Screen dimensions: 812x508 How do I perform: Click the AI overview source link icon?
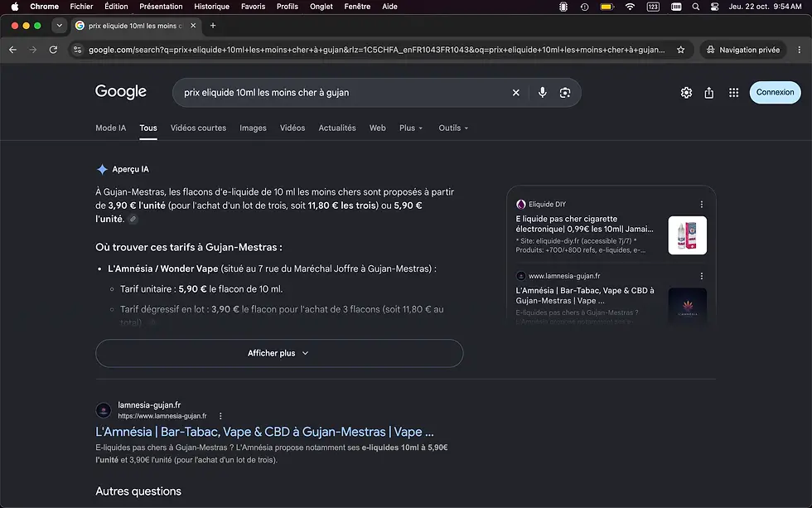133,219
